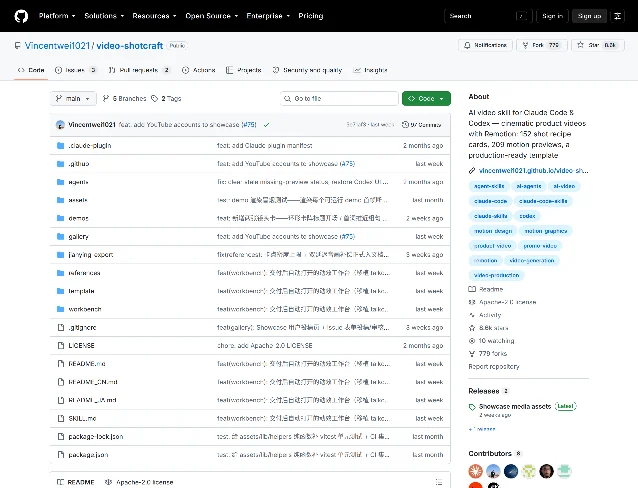This screenshot has width=638, height=488.
Task: Open the Enterprise dropdown
Action: [268, 16]
